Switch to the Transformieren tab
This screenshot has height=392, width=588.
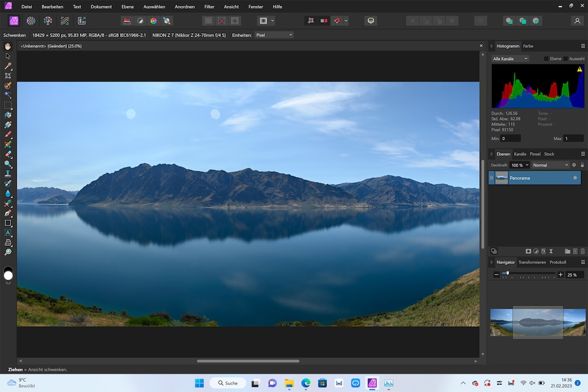point(532,262)
